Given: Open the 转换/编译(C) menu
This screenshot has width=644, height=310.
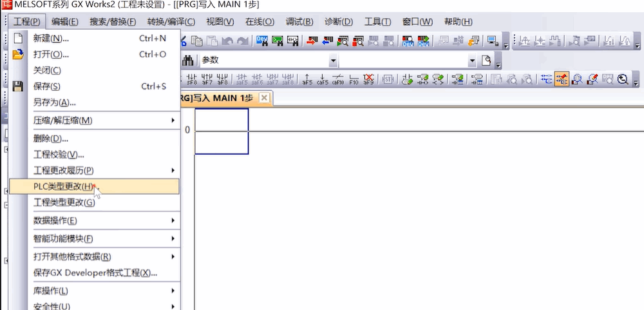Looking at the screenshot, I should (x=171, y=22).
